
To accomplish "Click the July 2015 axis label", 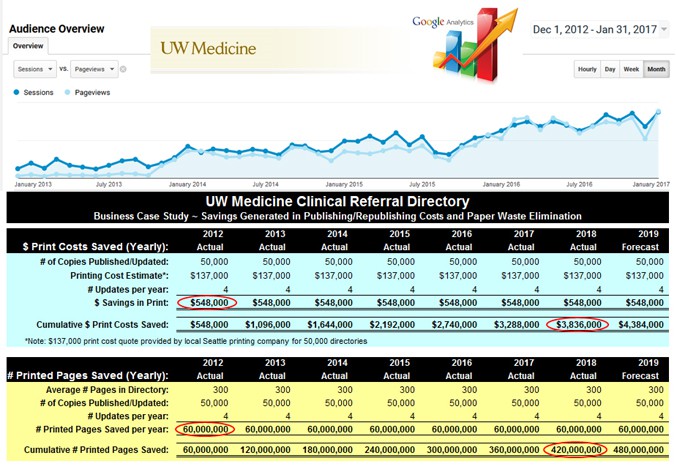I will tap(422, 184).
